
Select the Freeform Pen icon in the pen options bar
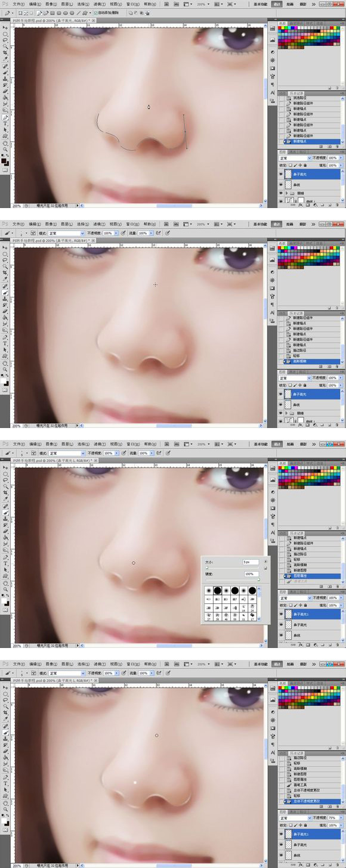(x=45, y=12)
